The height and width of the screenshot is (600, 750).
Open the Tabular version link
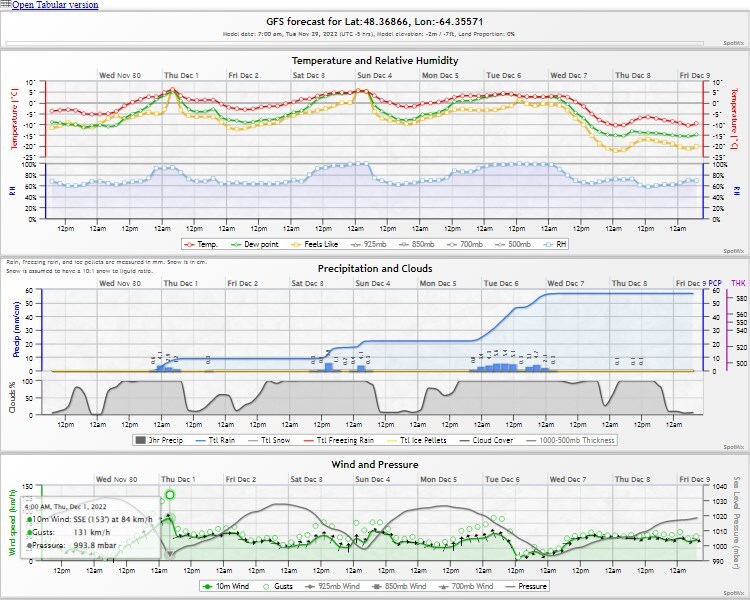point(55,5)
